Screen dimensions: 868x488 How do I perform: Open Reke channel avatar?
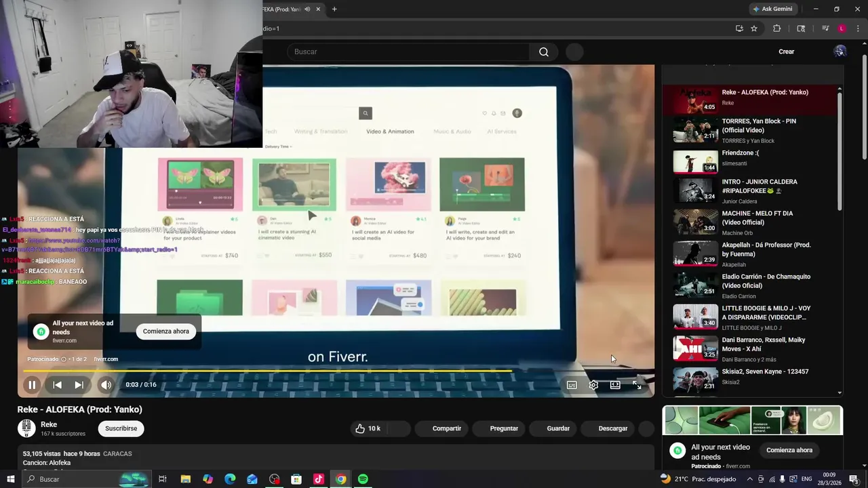[26, 428]
